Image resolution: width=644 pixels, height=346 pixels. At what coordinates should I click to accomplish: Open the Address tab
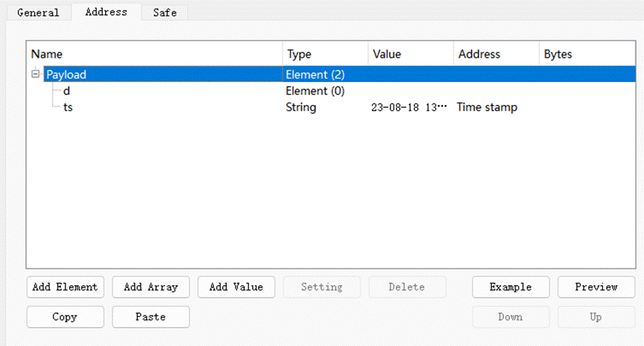[106, 12]
